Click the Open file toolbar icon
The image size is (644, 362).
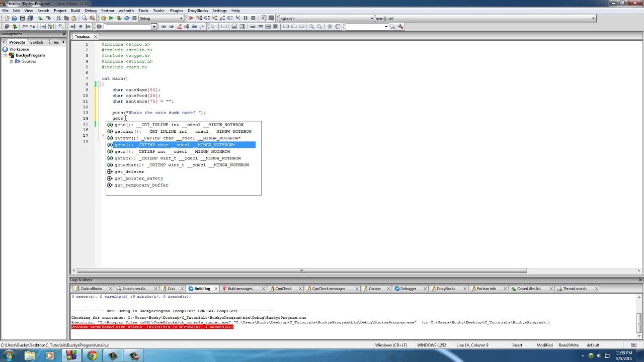[15, 18]
